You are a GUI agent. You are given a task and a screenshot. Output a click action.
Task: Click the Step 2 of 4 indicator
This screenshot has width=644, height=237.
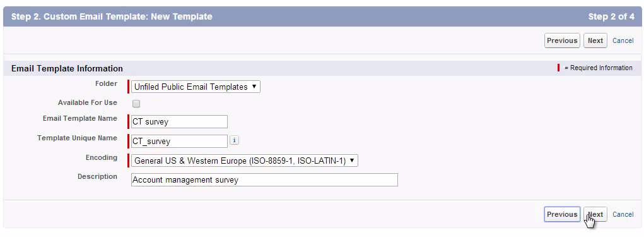coord(611,17)
